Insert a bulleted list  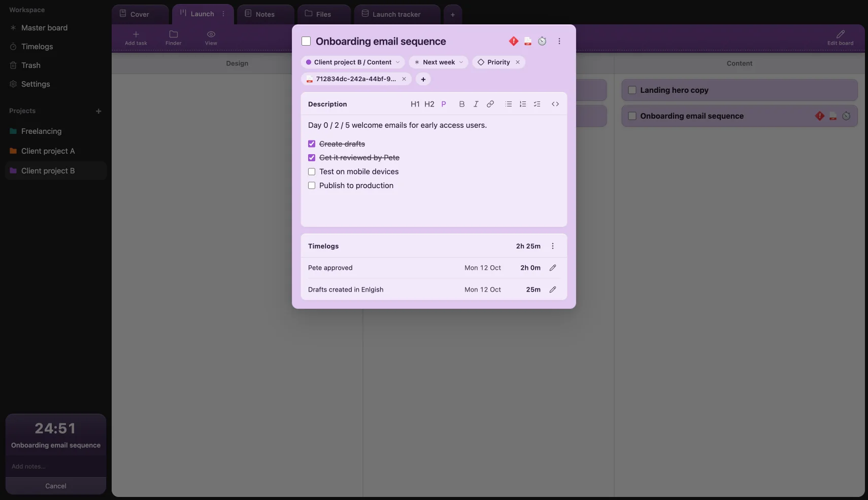509,104
